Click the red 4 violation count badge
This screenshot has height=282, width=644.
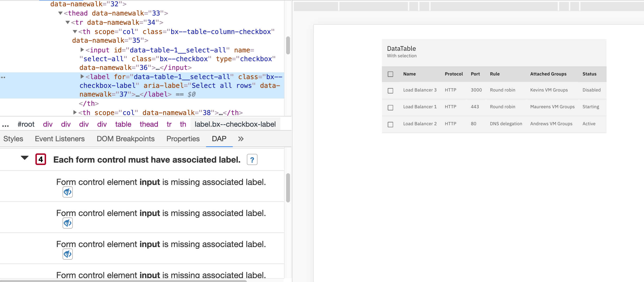click(41, 159)
